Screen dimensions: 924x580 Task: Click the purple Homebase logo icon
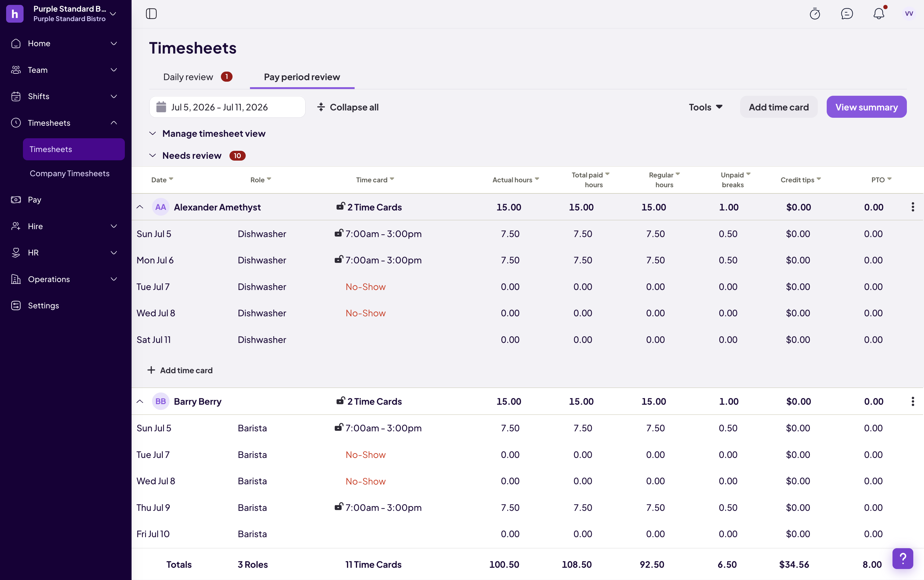(15, 14)
